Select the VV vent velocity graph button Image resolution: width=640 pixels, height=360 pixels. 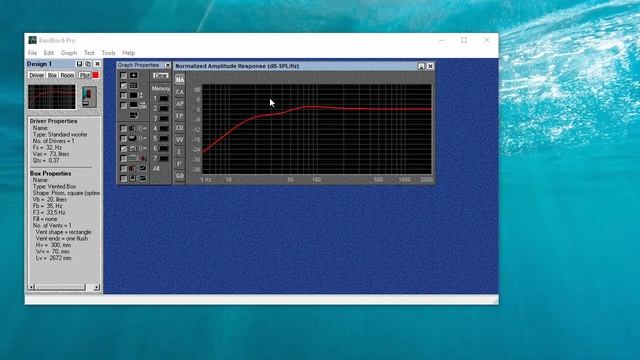[x=180, y=140]
